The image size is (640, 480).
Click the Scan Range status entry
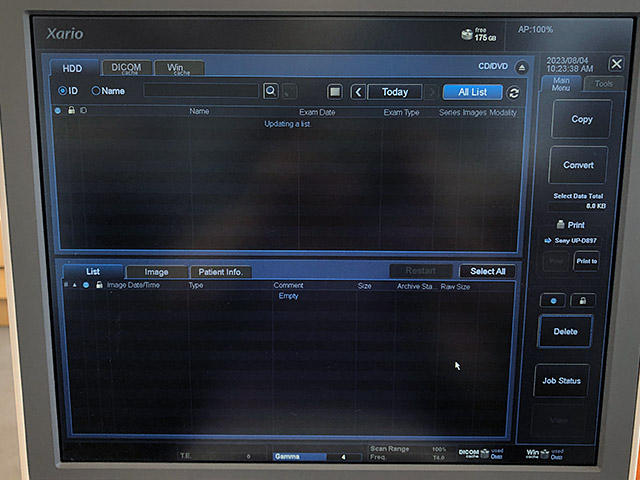point(408,449)
